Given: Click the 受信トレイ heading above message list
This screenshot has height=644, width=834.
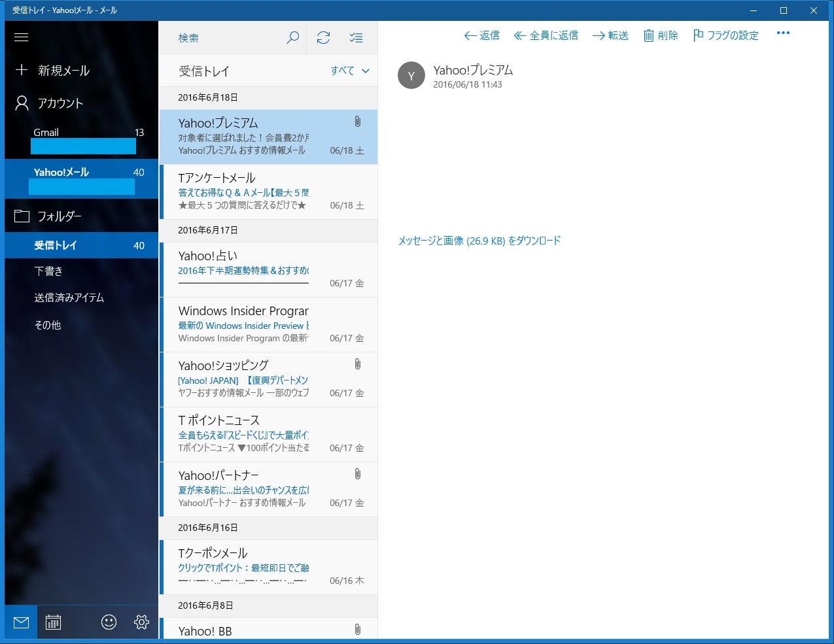Looking at the screenshot, I should (x=204, y=71).
